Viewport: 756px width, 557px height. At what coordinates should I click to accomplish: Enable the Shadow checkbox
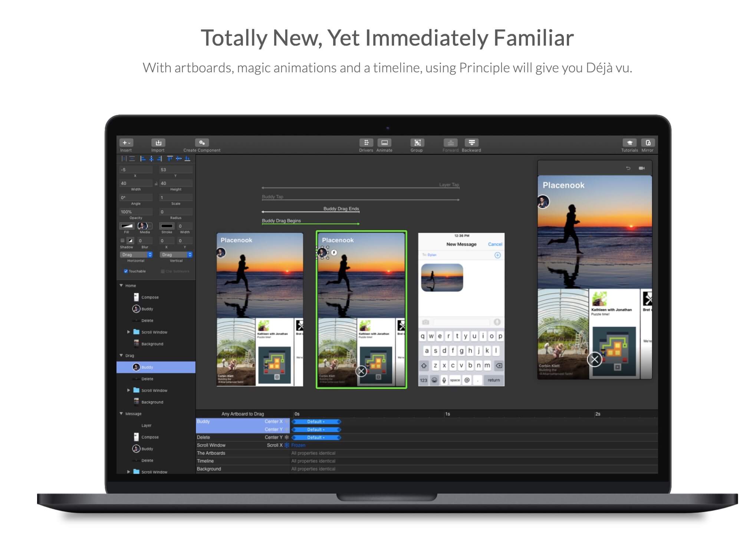122,240
